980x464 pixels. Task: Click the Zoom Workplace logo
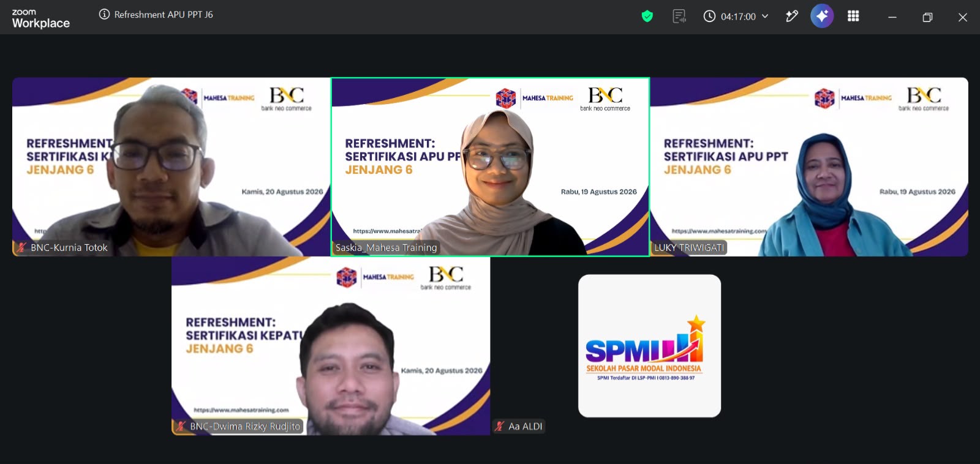(x=40, y=19)
